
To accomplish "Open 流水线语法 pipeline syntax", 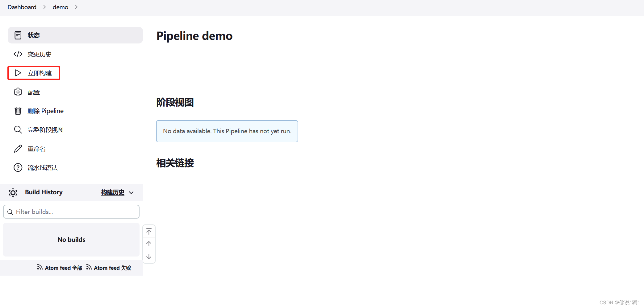I will tap(43, 168).
